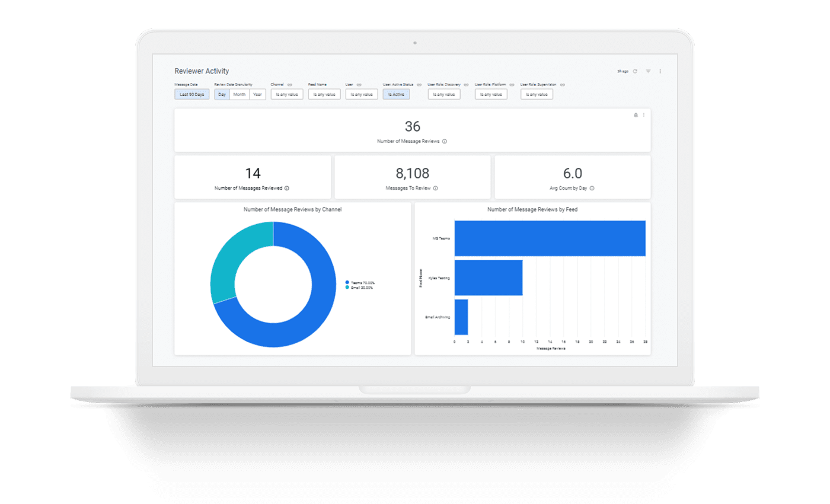The width and height of the screenshot is (830, 504).
Task: Open the dashboard three-dot actions menu
Action: pos(659,71)
